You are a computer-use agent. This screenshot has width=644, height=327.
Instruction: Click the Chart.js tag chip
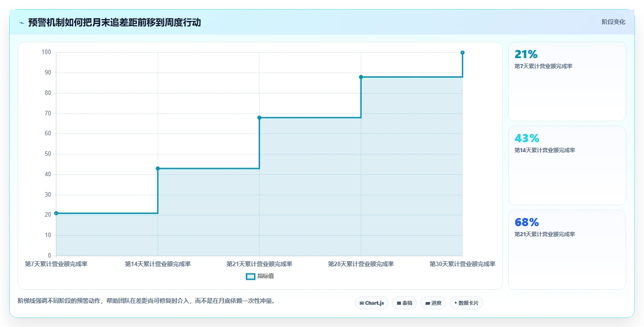371,303
